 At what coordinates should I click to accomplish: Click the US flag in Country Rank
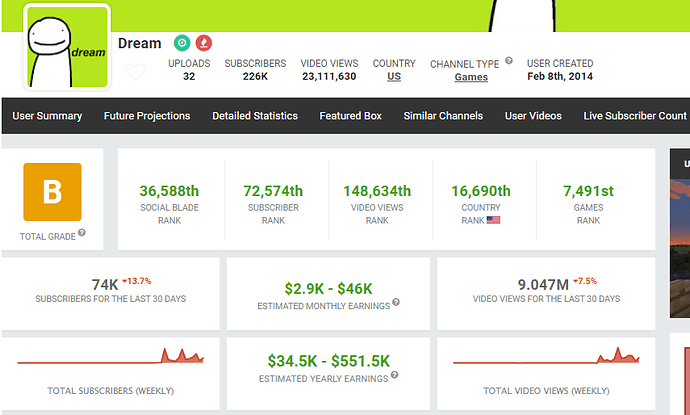[x=493, y=220]
